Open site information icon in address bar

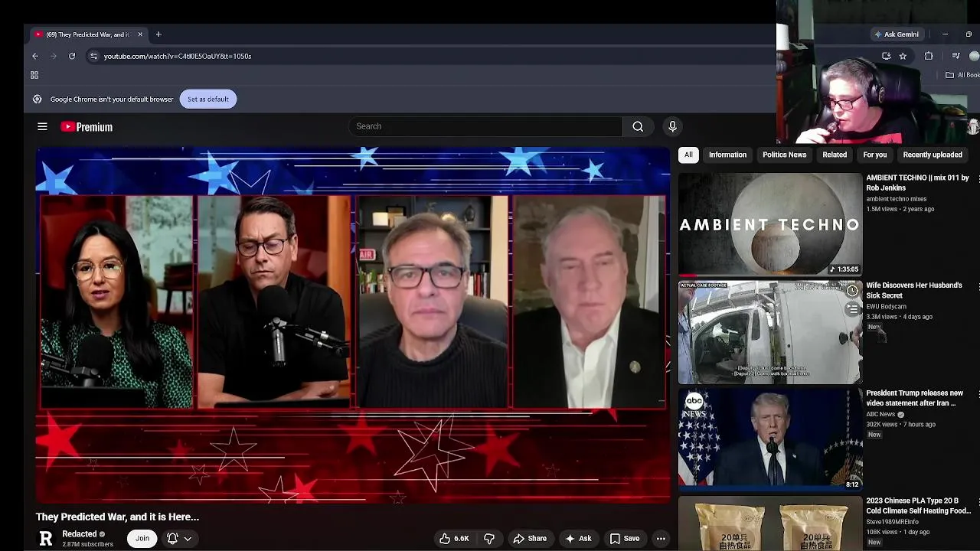(93, 56)
